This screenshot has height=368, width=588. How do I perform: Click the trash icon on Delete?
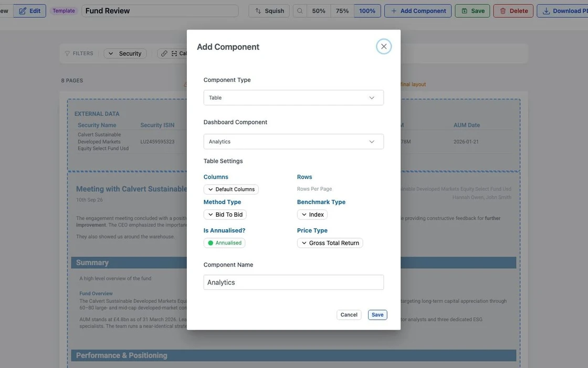[503, 11]
